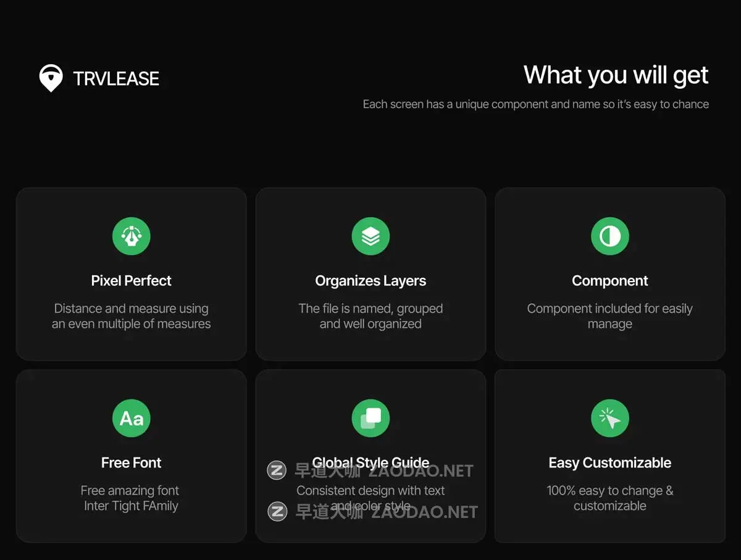
Task: Click the Pixel Perfect pen tool icon
Action: pyautogui.click(x=131, y=236)
